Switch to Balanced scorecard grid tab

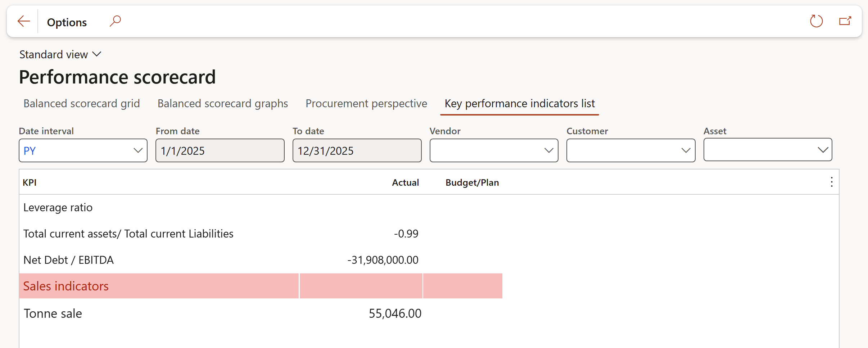pyautogui.click(x=82, y=104)
